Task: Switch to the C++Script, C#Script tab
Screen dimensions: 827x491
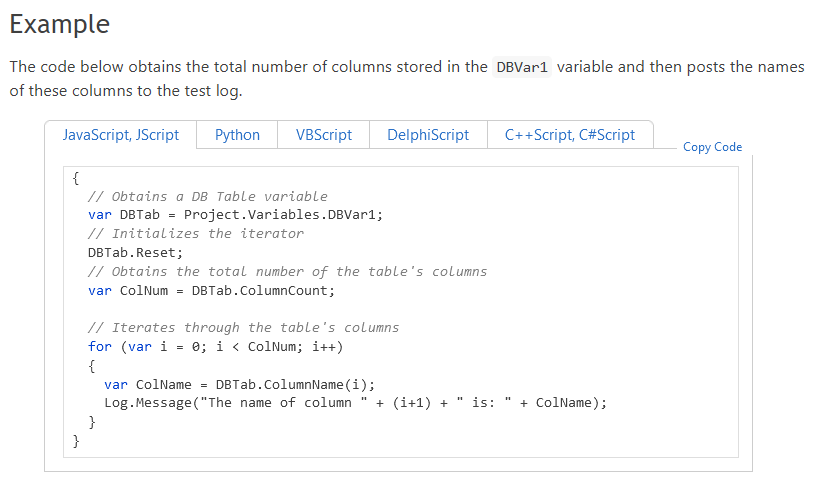Action: [x=570, y=135]
